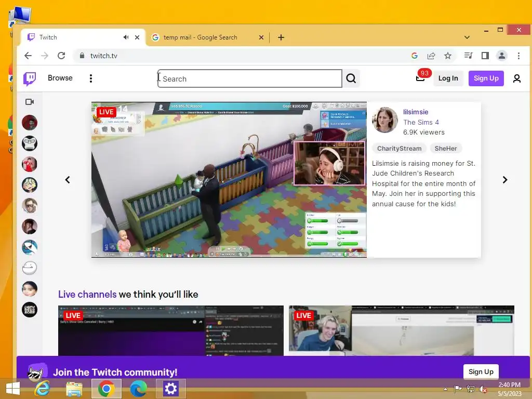Open Microsoft Edge from taskbar
This screenshot has width=532, height=399.
pyautogui.click(x=138, y=389)
